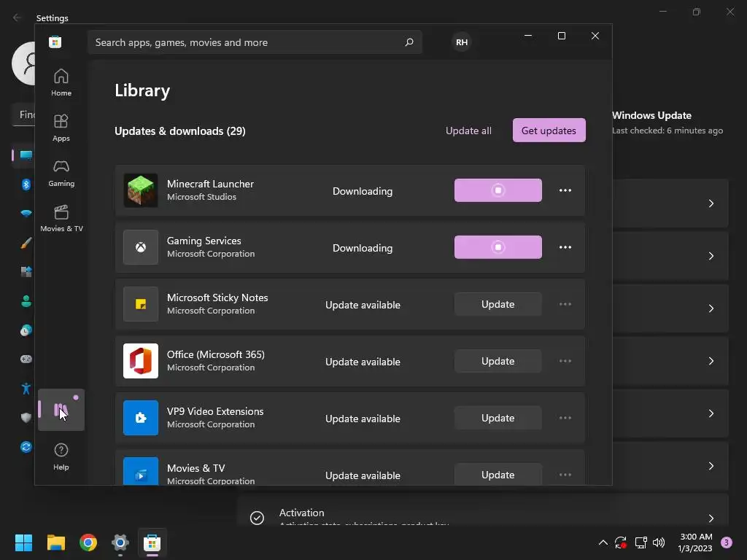Open Privacy shield icon in Settings sidebar
Screen dimensions: 747x560
(x=26, y=418)
